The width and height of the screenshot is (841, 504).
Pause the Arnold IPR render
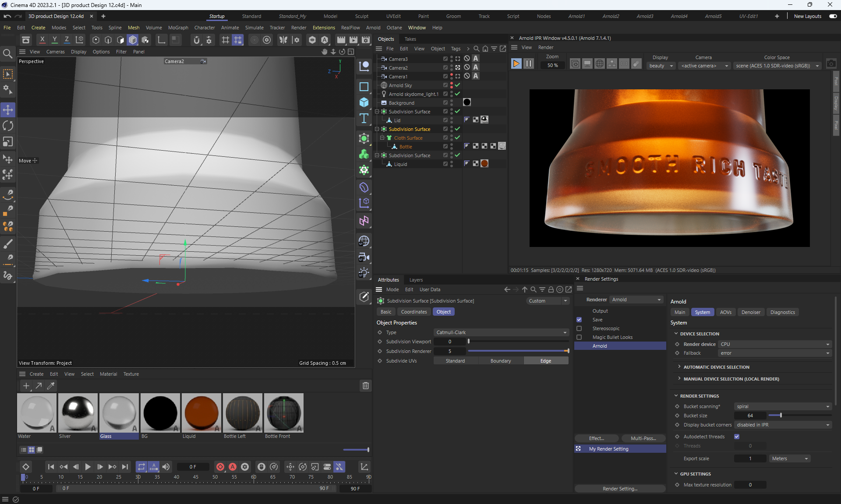tap(529, 63)
